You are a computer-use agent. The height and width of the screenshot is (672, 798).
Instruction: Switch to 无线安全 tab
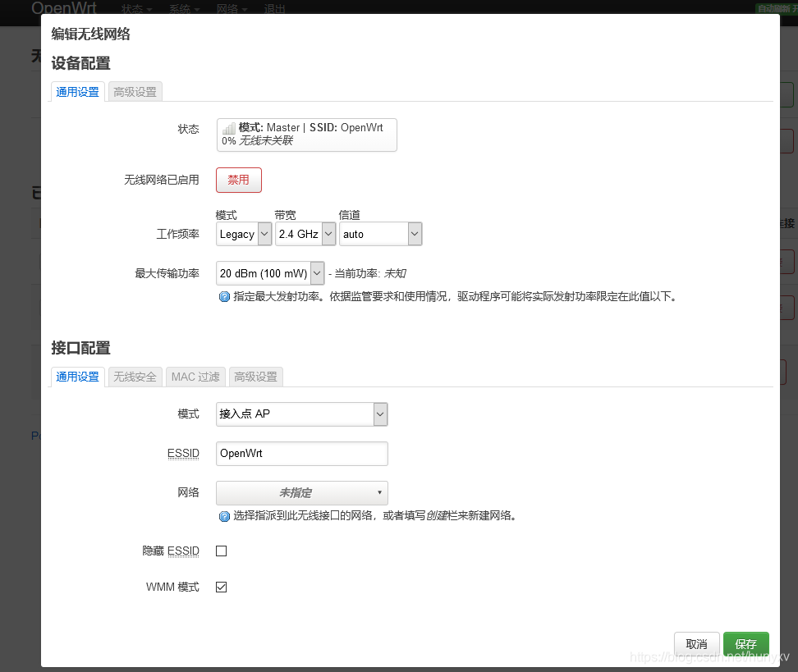135,377
